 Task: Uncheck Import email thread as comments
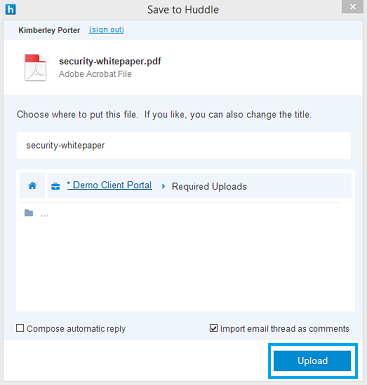pyautogui.click(x=214, y=328)
